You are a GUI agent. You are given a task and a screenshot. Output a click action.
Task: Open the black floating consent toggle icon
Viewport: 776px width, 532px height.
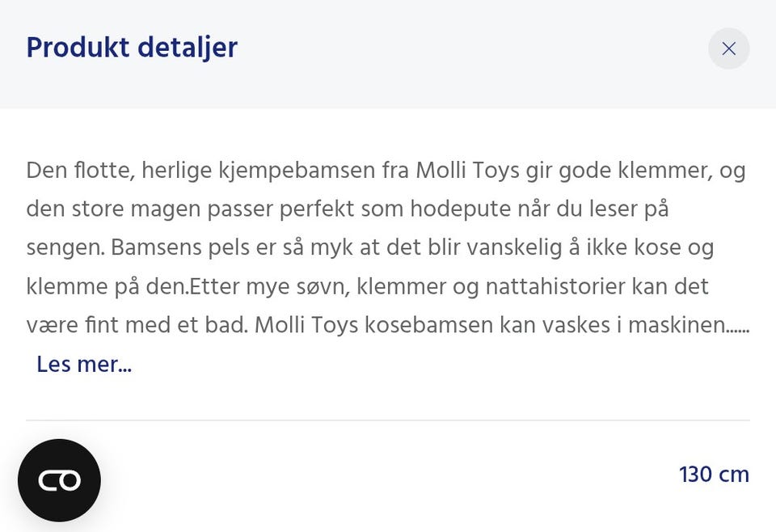pyautogui.click(x=59, y=480)
